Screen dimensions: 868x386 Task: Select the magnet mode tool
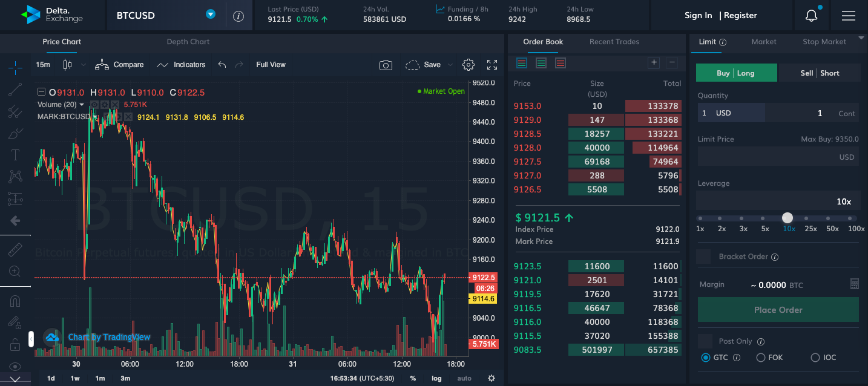point(15,301)
